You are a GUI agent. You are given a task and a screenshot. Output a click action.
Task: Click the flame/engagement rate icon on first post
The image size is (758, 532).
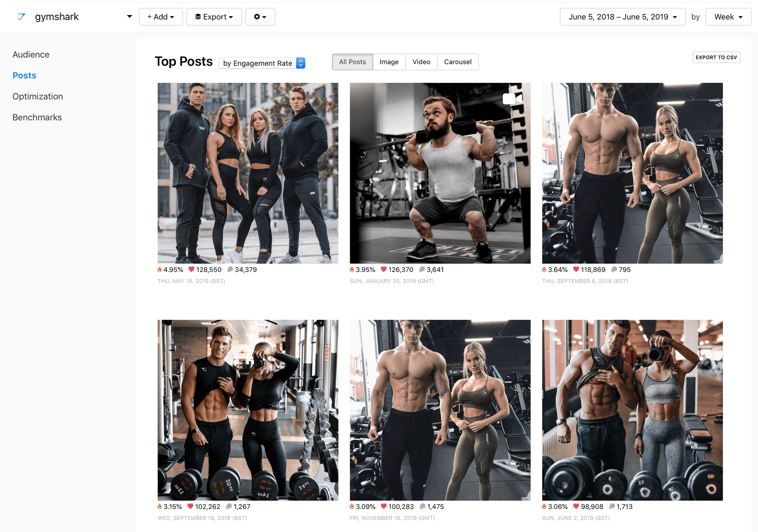coord(160,270)
